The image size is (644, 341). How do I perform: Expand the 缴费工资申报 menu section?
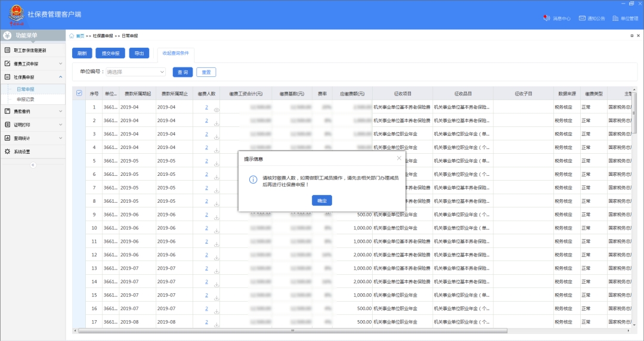(x=60, y=64)
